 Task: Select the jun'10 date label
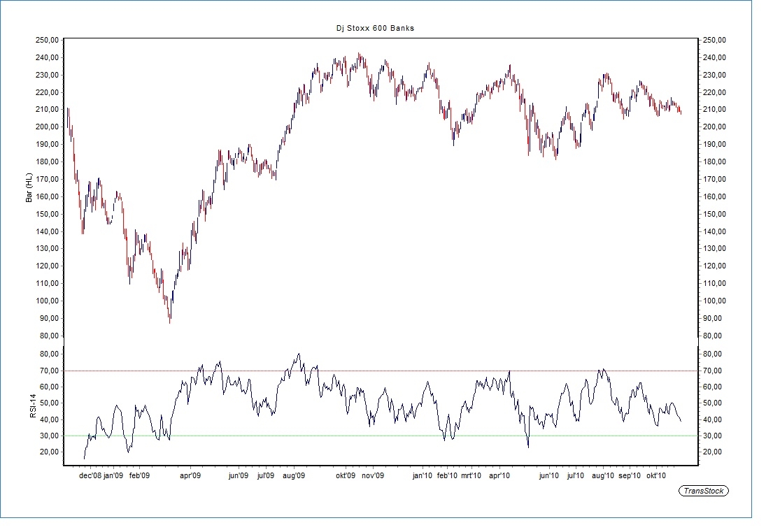coord(548,476)
